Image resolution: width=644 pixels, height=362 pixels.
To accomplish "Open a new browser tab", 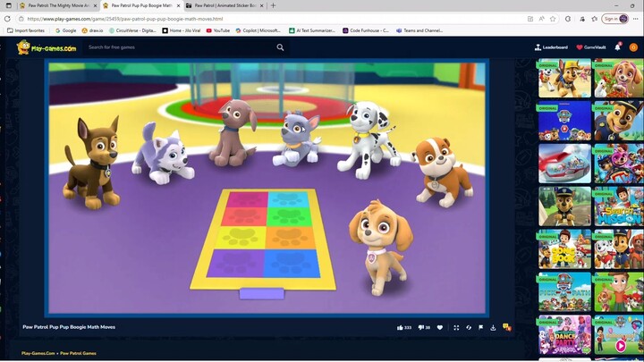I will click(273, 5).
